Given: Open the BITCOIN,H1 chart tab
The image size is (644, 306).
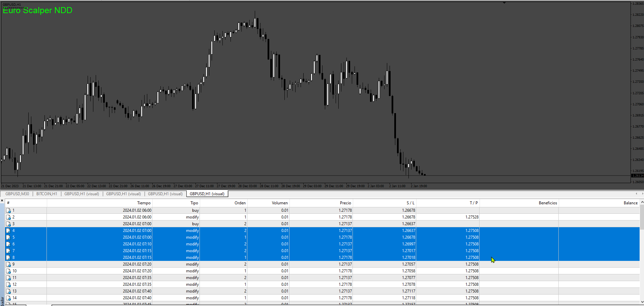Looking at the screenshot, I should (x=47, y=194).
